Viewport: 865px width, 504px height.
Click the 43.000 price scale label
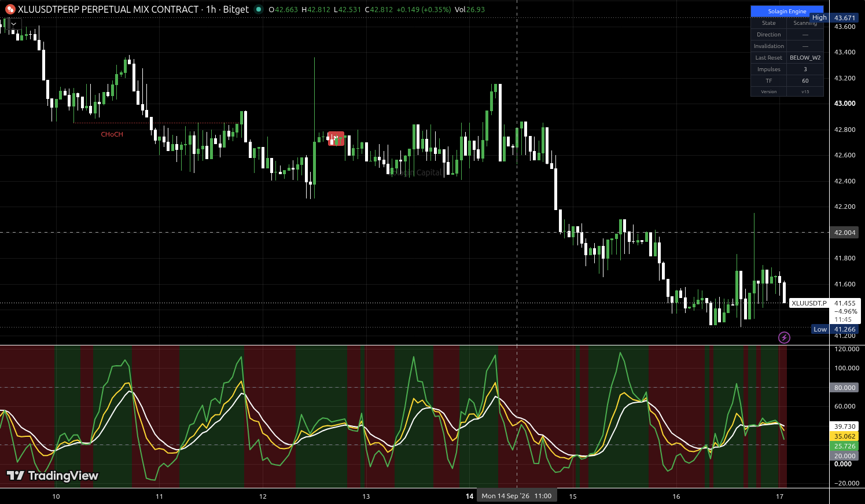point(845,104)
